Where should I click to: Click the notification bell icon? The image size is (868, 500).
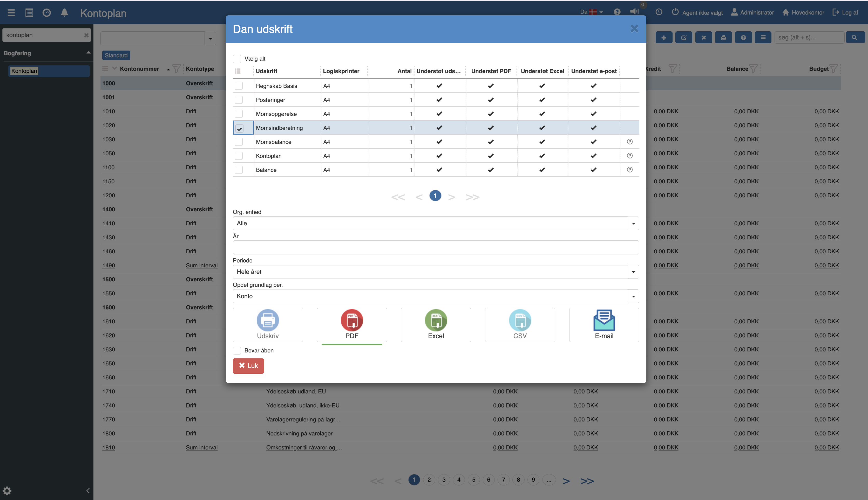[x=64, y=13]
